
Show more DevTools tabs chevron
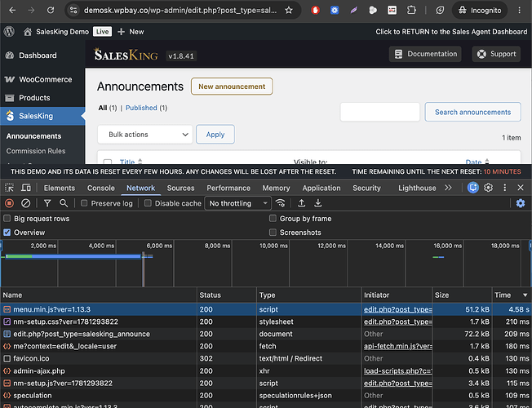448,188
